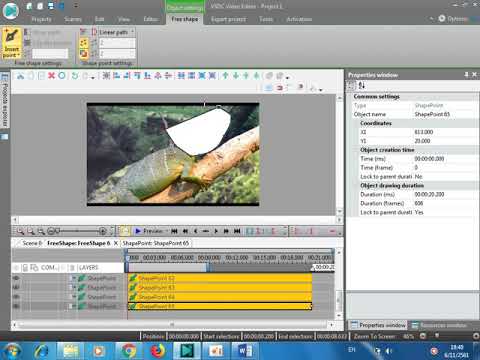480x360 pixels.
Task: Switch to ShapePoint 65 timeline tab
Action: click(156, 243)
